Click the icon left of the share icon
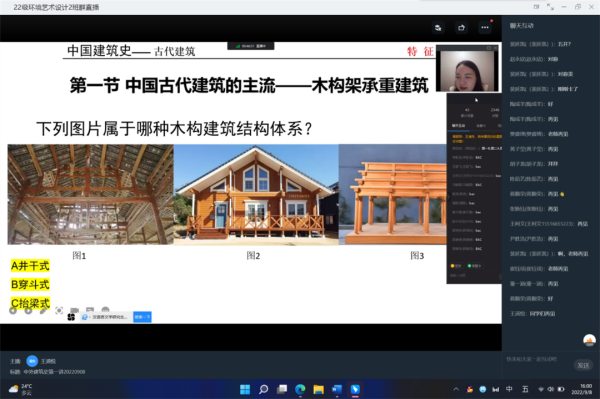 tap(439, 28)
